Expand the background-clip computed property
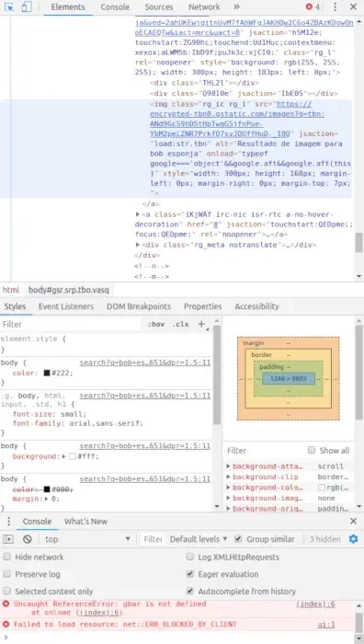This screenshot has height=644, width=364. [x=229, y=477]
